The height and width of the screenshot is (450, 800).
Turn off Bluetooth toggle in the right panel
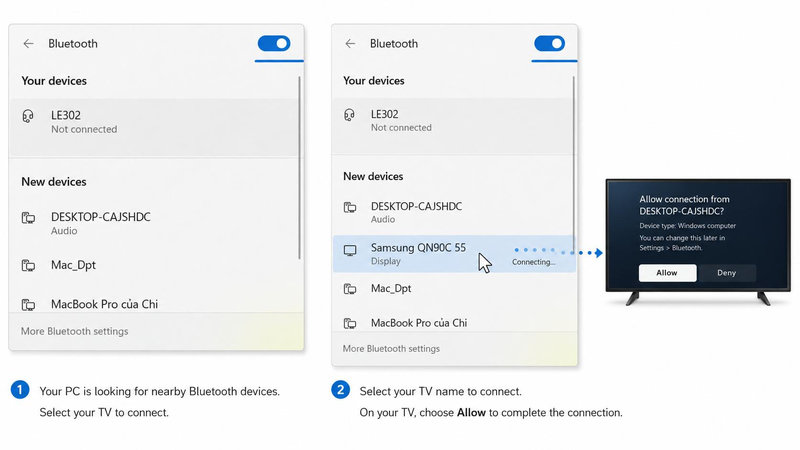(549, 43)
